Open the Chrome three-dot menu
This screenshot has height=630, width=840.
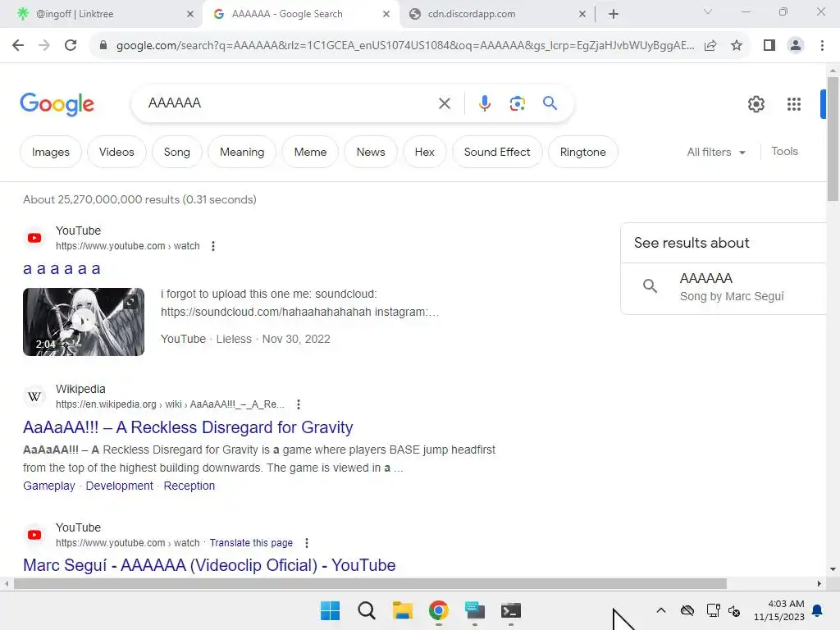click(x=822, y=46)
